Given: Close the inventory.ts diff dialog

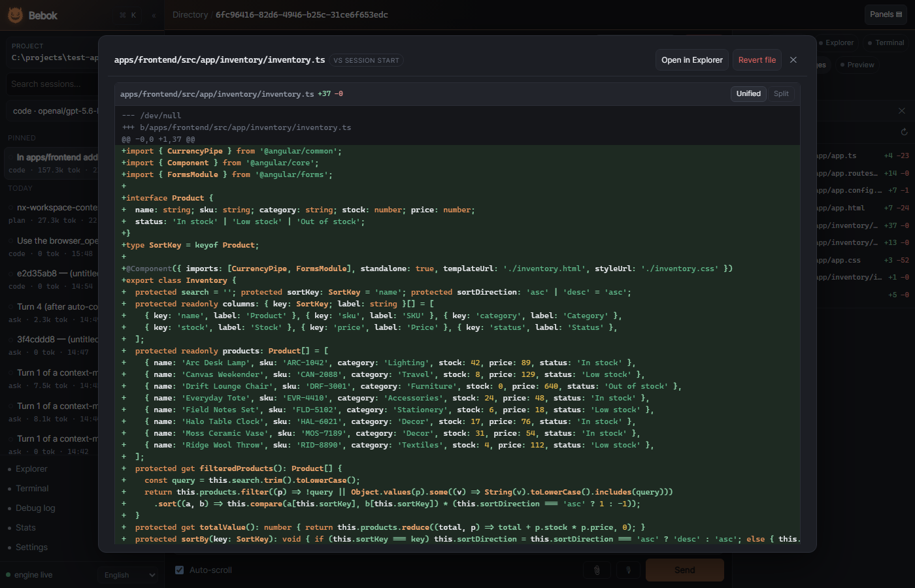Looking at the screenshot, I should [x=793, y=60].
